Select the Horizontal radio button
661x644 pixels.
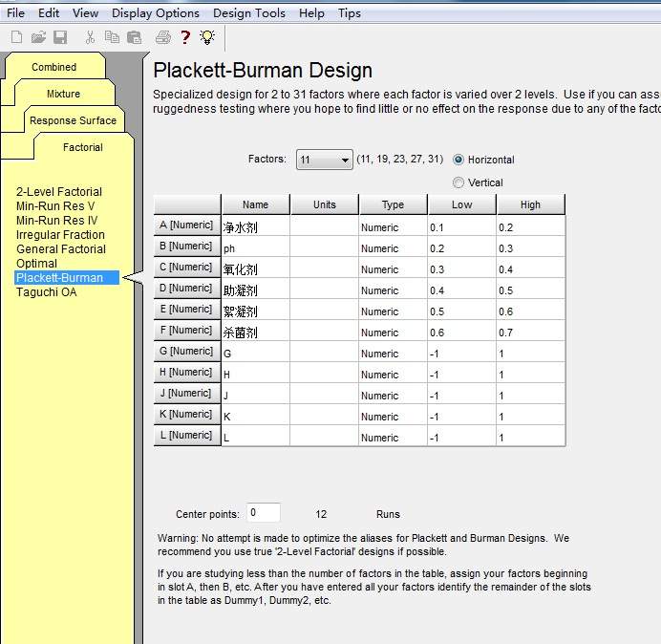point(459,160)
